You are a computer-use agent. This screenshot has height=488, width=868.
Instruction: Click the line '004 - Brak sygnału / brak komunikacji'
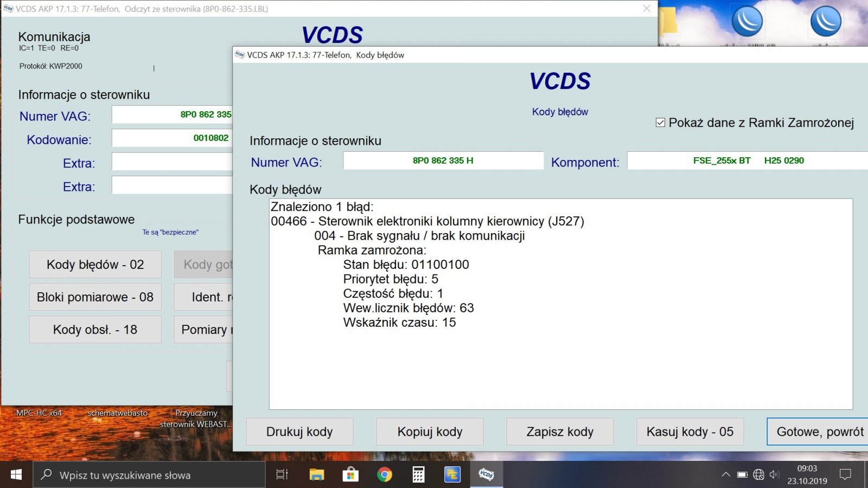point(419,236)
